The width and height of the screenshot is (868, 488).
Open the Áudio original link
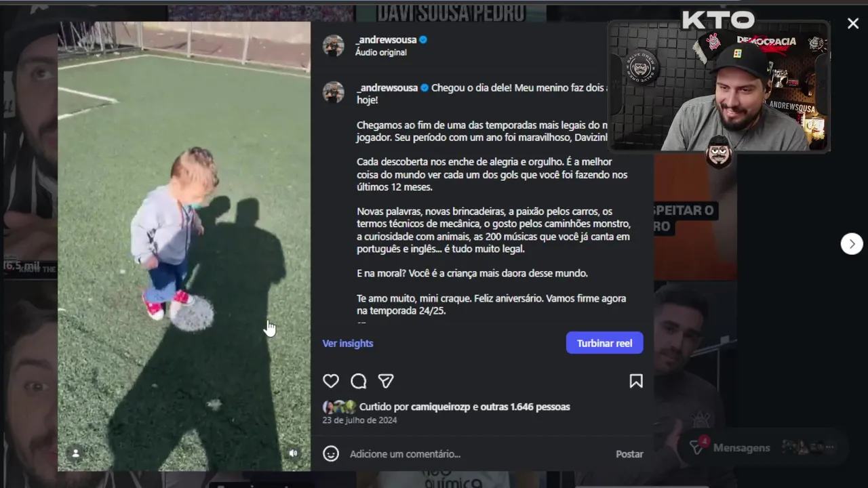pyautogui.click(x=381, y=53)
